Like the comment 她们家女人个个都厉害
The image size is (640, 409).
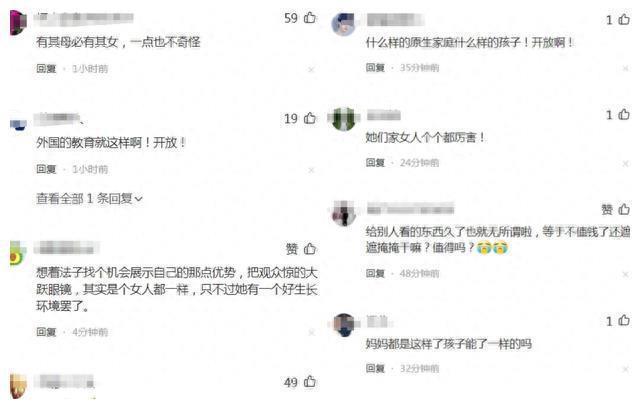click(624, 114)
